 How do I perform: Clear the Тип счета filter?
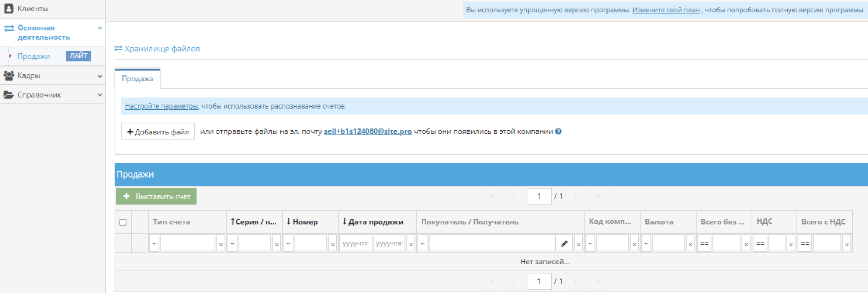click(221, 244)
